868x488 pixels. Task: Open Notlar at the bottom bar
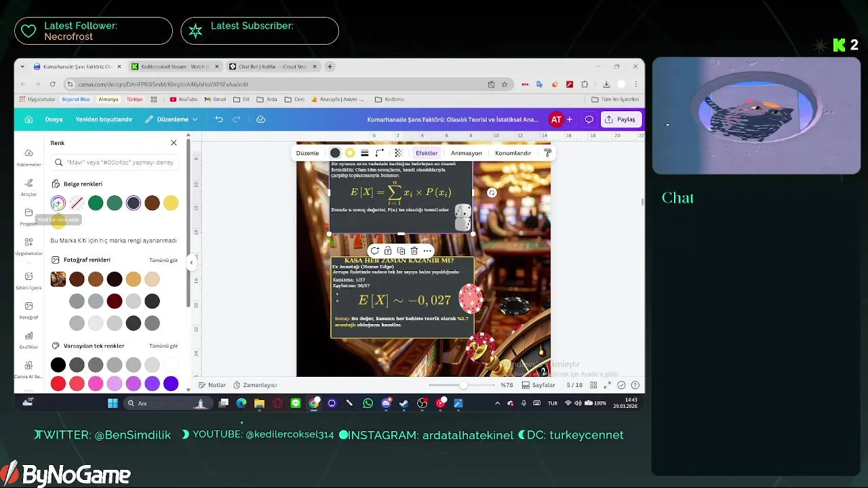click(212, 385)
